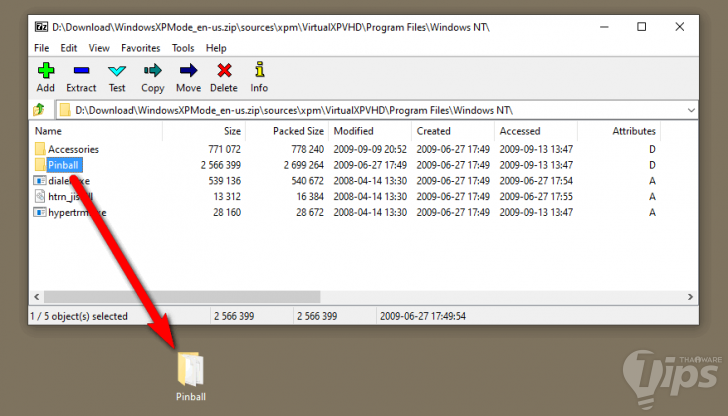Open the Tools menu

[183, 48]
